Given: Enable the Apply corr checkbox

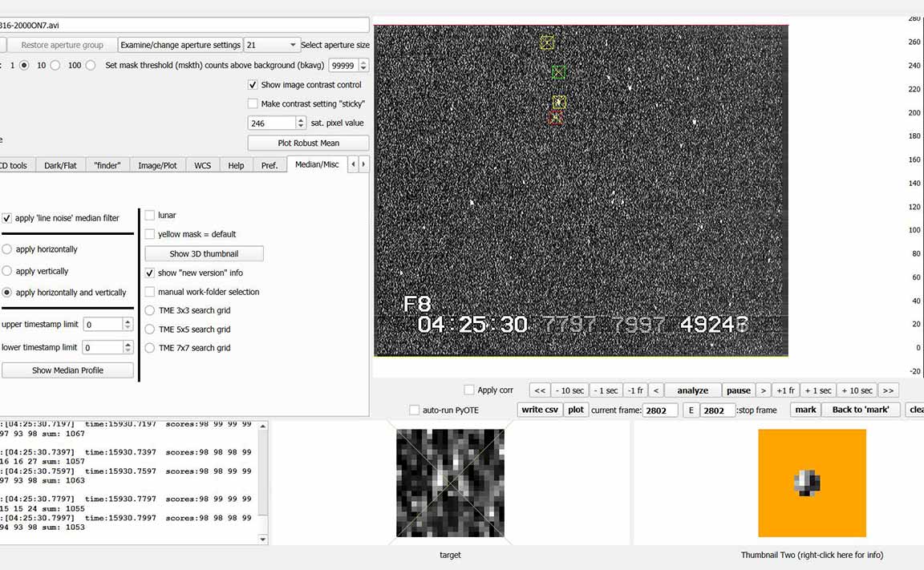Looking at the screenshot, I should tap(469, 390).
